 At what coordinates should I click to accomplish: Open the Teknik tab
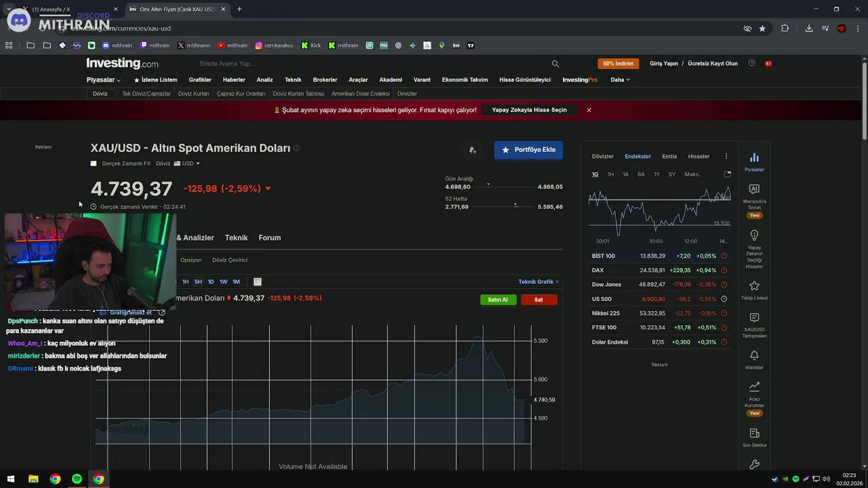pyautogui.click(x=236, y=238)
